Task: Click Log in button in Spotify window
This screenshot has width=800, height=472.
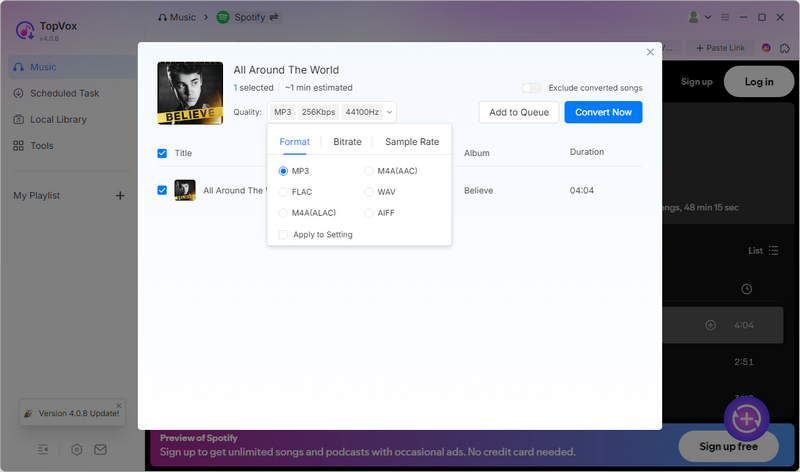Action: (759, 82)
